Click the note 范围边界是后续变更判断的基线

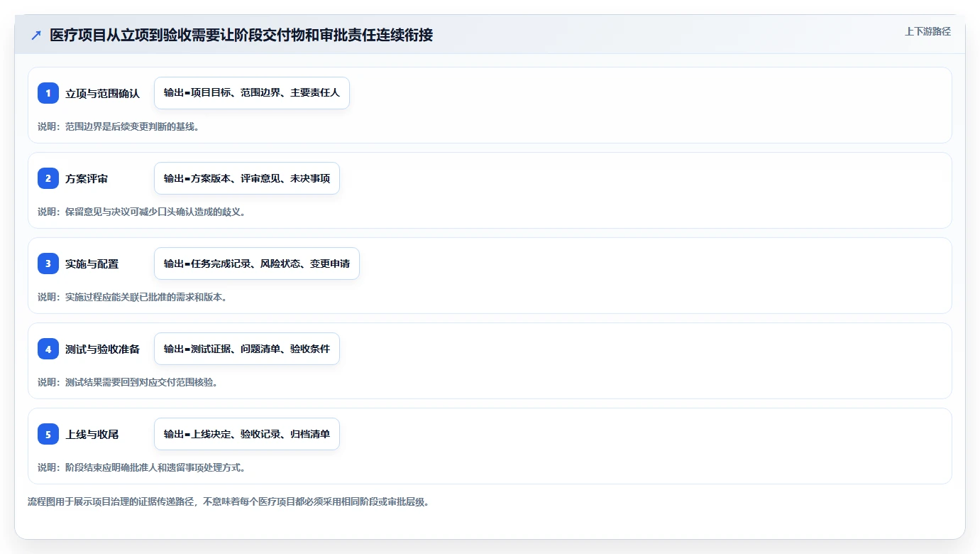click(x=119, y=126)
